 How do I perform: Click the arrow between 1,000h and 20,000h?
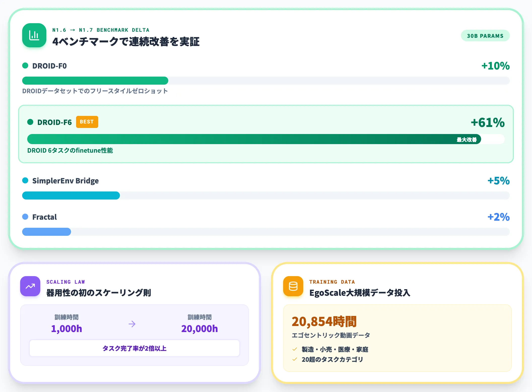[x=132, y=324]
